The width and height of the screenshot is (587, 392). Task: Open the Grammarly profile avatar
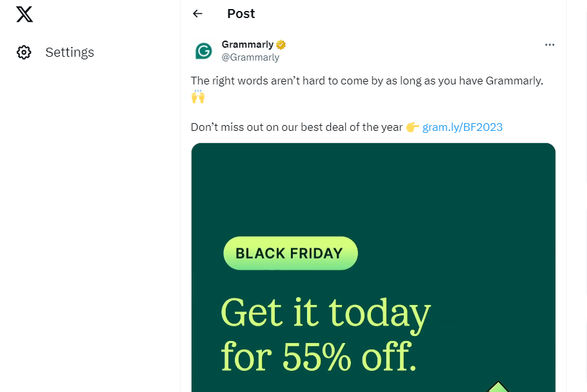pos(204,51)
